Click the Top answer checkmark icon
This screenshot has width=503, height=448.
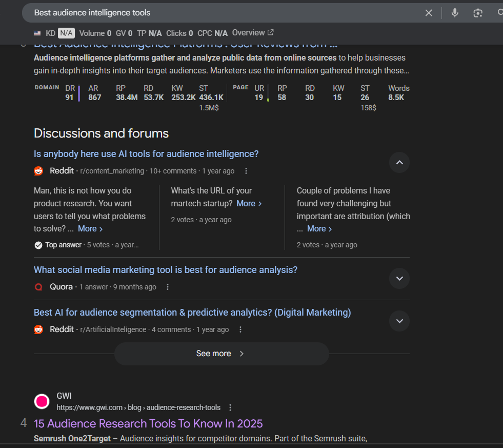click(38, 245)
